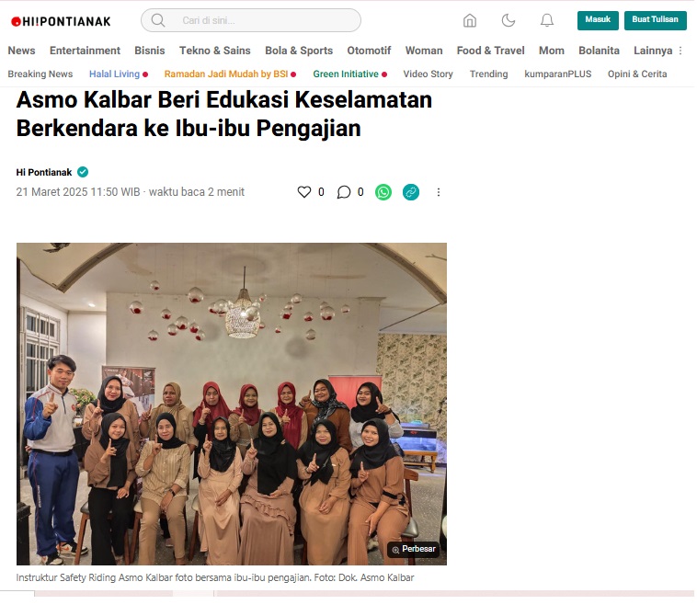Click the Masuk login button
This screenshot has width=697, height=616.
click(598, 20)
